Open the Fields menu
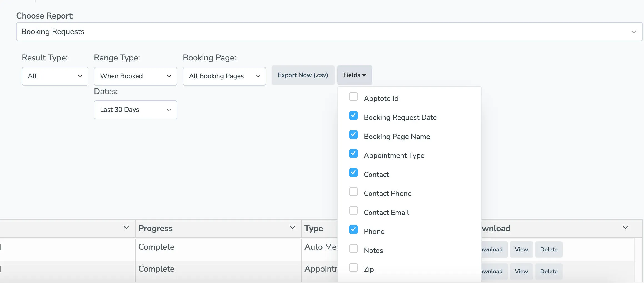 coord(355,75)
